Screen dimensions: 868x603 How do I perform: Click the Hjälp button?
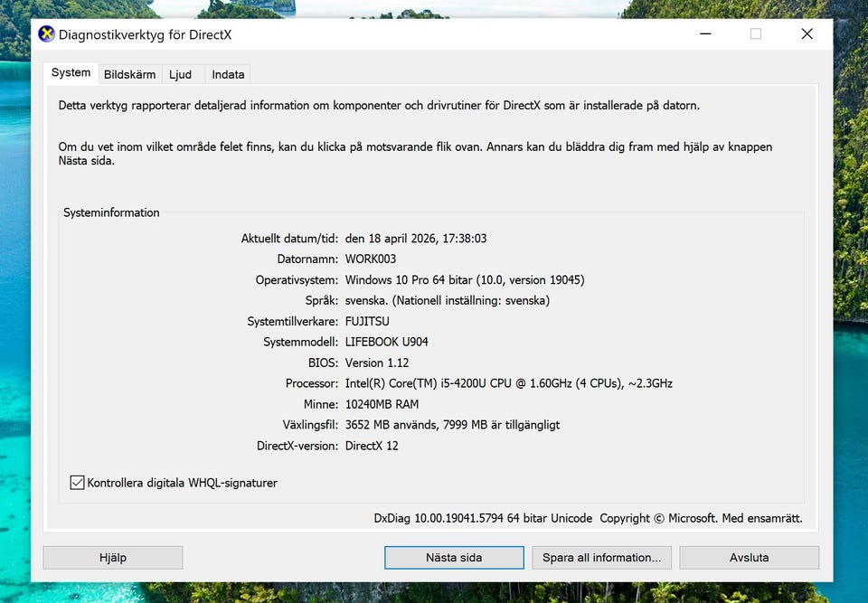(113, 558)
